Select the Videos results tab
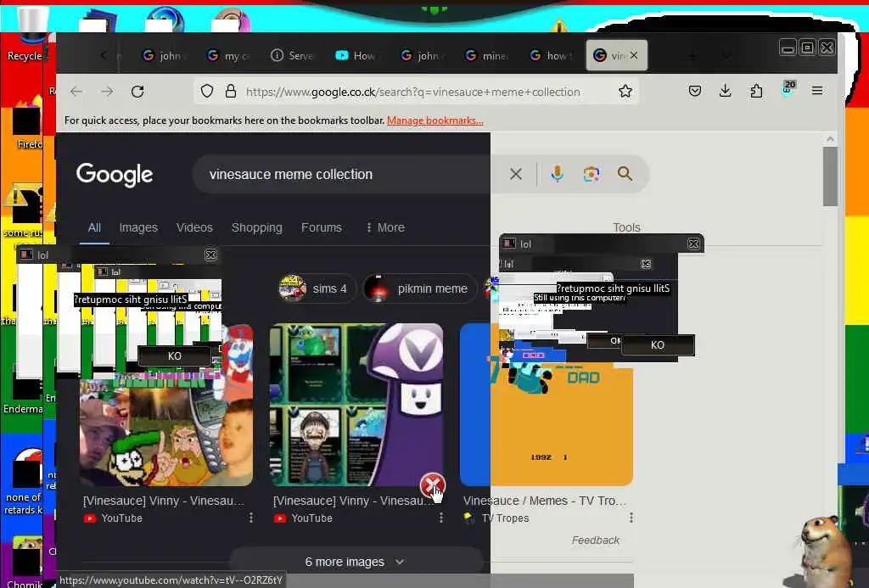This screenshot has height=588, width=869. coord(194,227)
